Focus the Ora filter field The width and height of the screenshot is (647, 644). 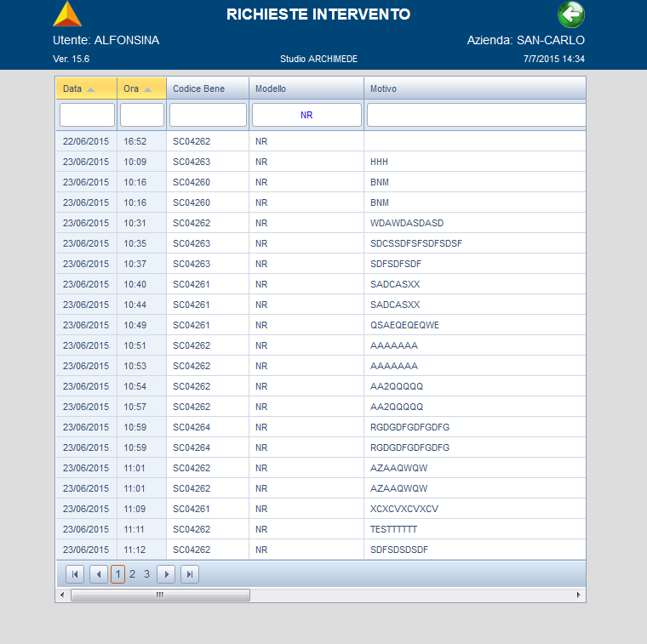142,115
